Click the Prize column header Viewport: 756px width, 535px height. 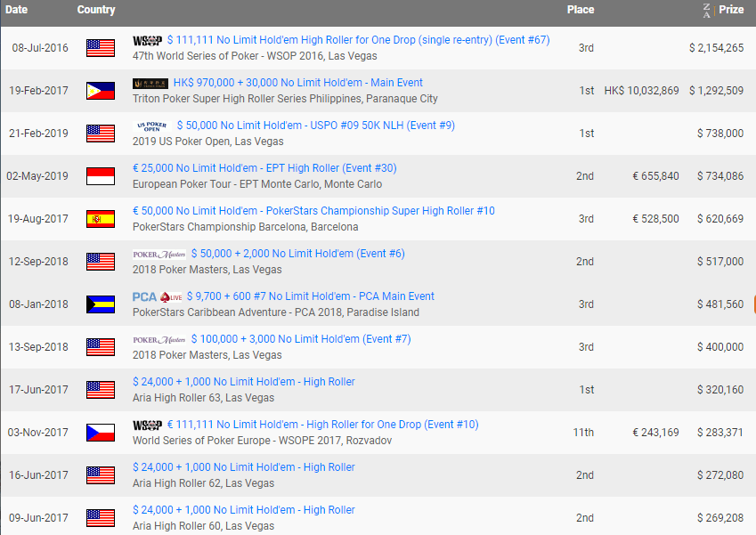tap(731, 10)
